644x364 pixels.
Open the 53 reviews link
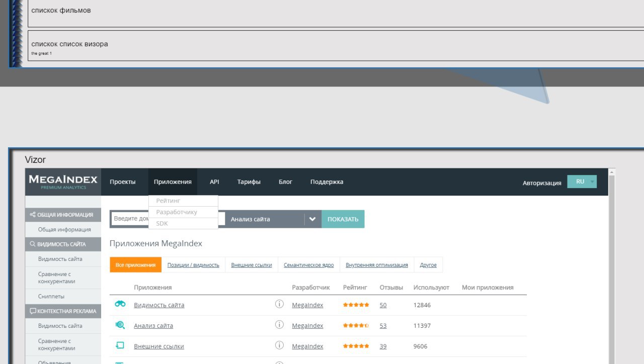tap(383, 326)
